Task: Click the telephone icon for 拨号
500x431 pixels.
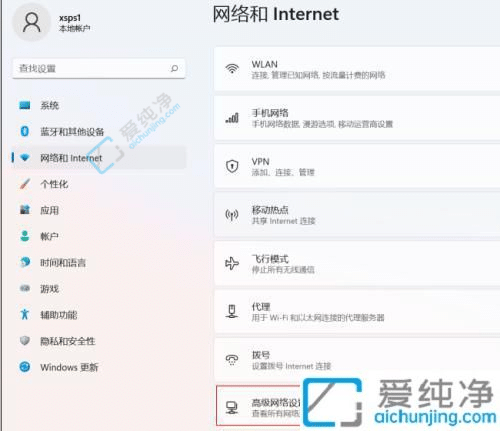Action: 232,360
